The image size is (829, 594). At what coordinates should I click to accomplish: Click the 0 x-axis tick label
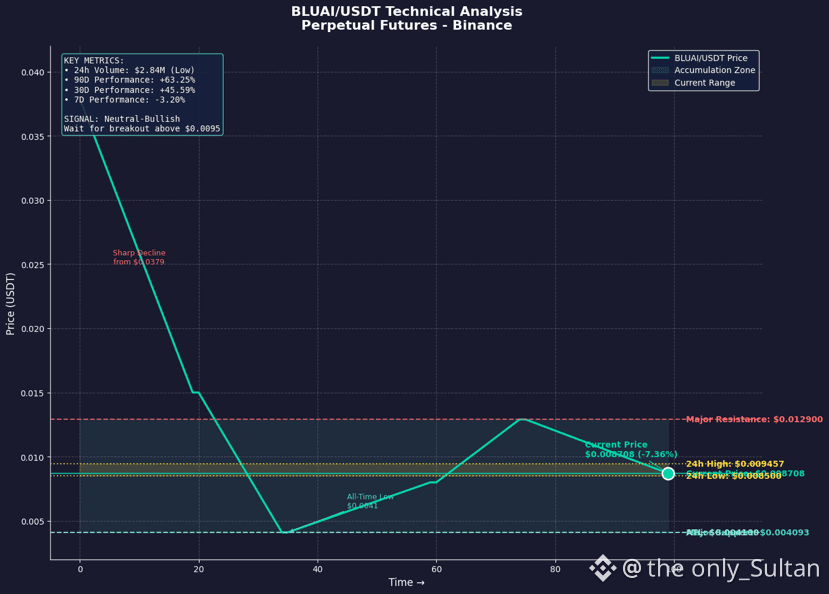pos(80,569)
